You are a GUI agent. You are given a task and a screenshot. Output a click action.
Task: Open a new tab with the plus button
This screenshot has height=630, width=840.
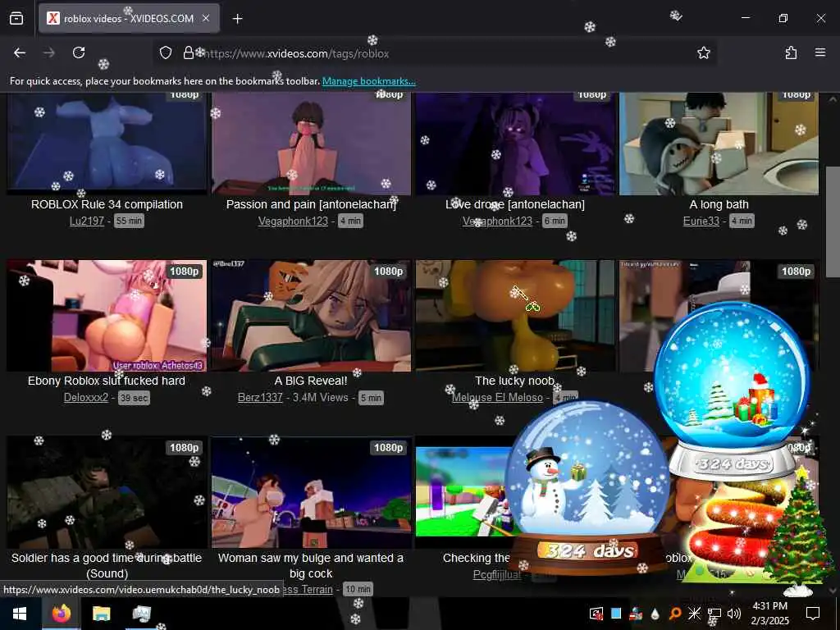pos(237,19)
